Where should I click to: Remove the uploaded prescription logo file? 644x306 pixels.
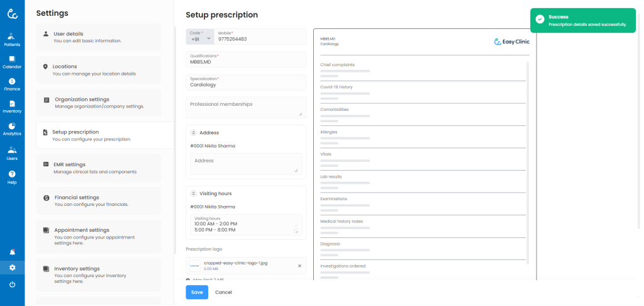(299, 266)
